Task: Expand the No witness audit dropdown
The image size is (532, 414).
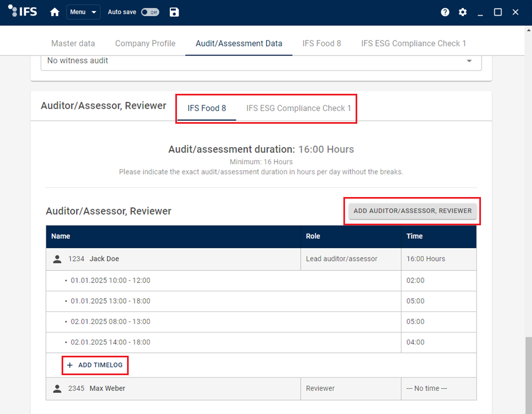Action: point(261,61)
